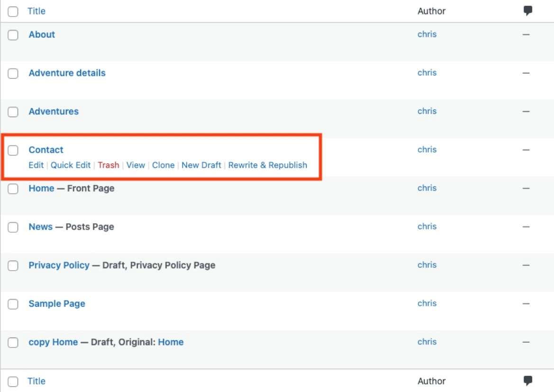Screen dimensions: 554x392
Task: Click 'Draft, Privacy Policy Page' status text
Action: (x=159, y=265)
